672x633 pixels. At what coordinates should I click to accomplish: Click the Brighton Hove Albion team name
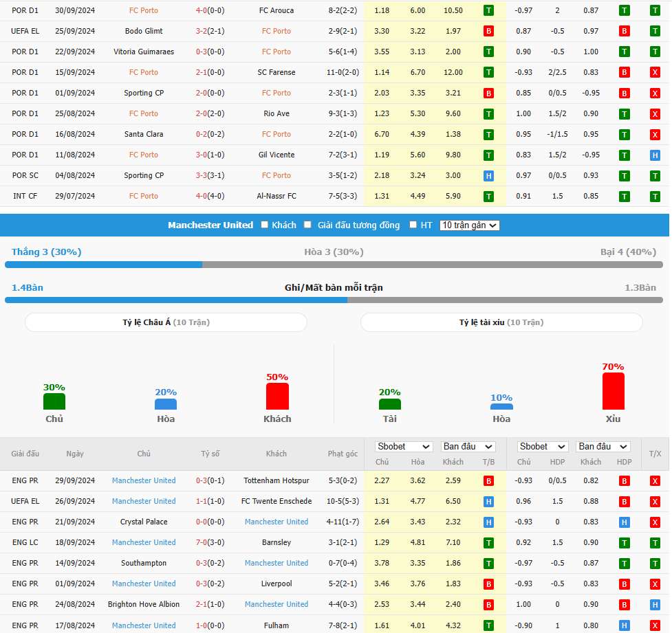point(144,604)
